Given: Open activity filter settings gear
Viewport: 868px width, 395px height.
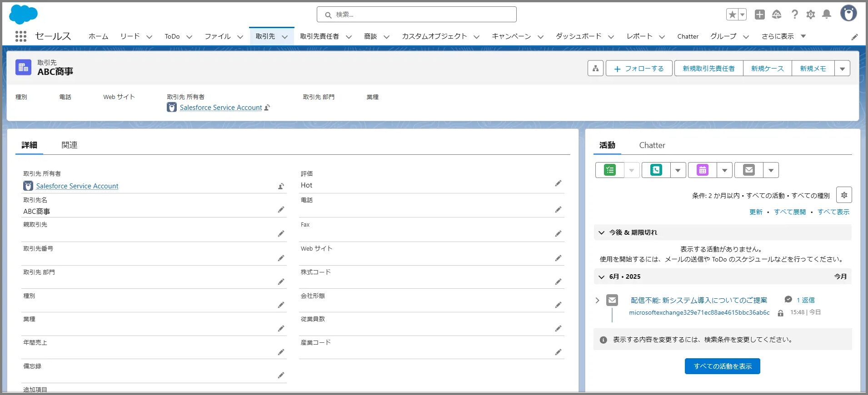Looking at the screenshot, I should tap(844, 195).
